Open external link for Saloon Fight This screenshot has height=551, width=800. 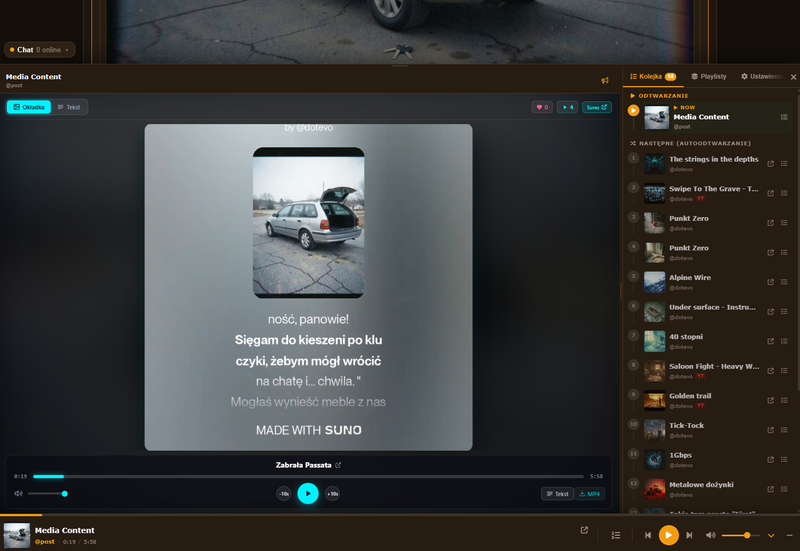[770, 371]
